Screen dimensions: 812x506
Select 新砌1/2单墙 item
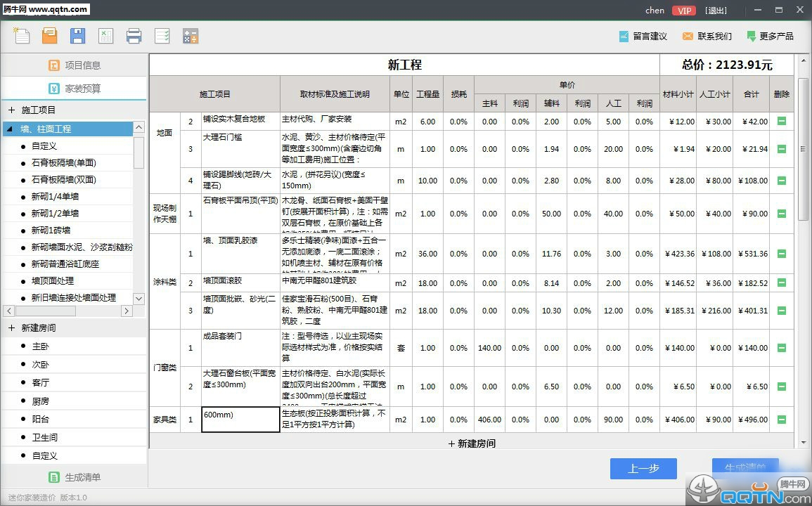[x=55, y=214]
